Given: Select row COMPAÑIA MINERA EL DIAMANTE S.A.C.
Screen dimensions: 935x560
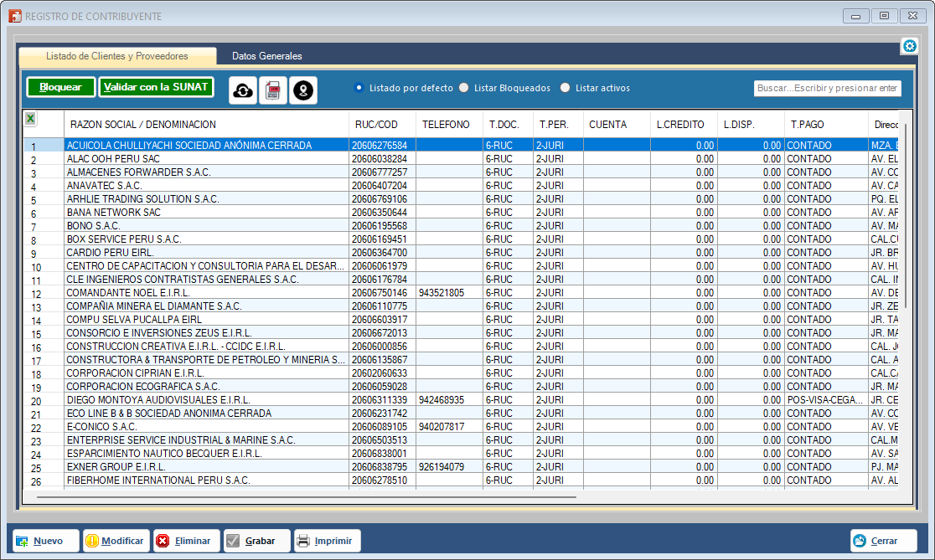Looking at the screenshot, I should (461, 306).
